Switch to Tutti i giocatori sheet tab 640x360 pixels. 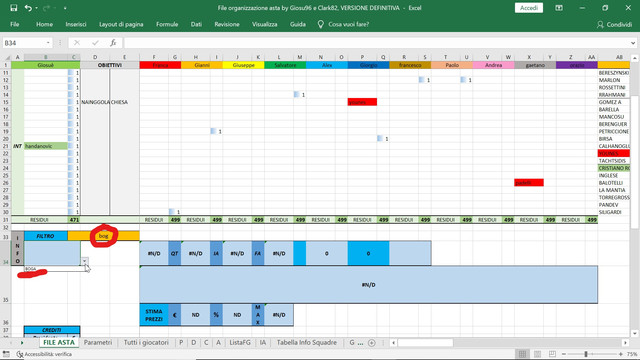coord(146,342)
